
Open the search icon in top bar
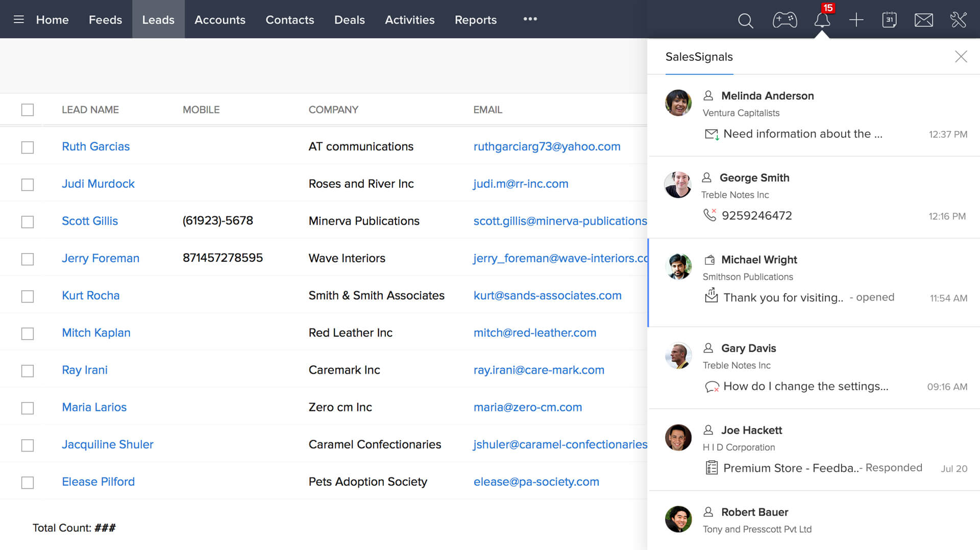click(745, 20)
